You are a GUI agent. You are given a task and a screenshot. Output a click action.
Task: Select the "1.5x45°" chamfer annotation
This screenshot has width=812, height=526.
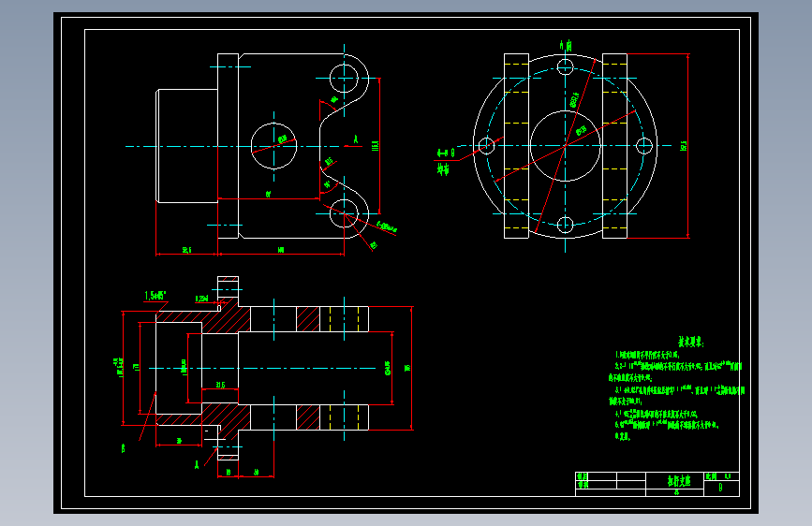click(155, 296)
